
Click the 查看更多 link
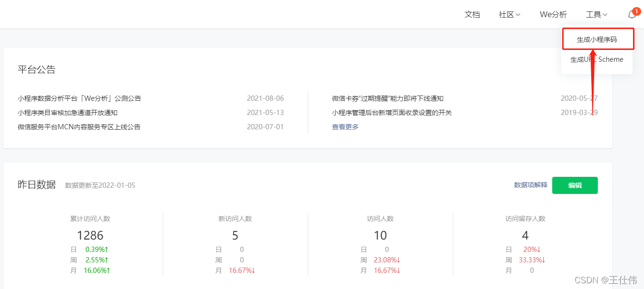(345, 127)
